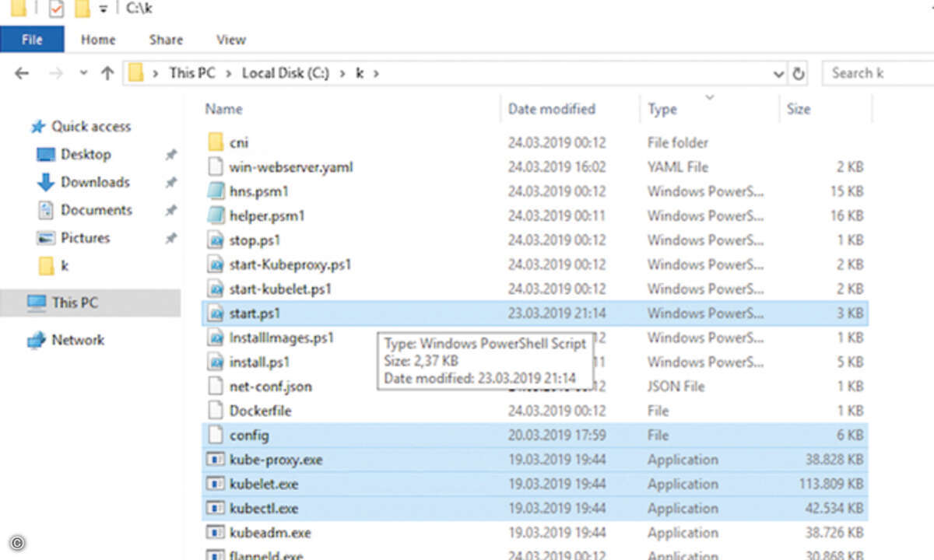Open the address bar history dropdown
Viewport: 934px width, 560px height.
pos(778,74)
